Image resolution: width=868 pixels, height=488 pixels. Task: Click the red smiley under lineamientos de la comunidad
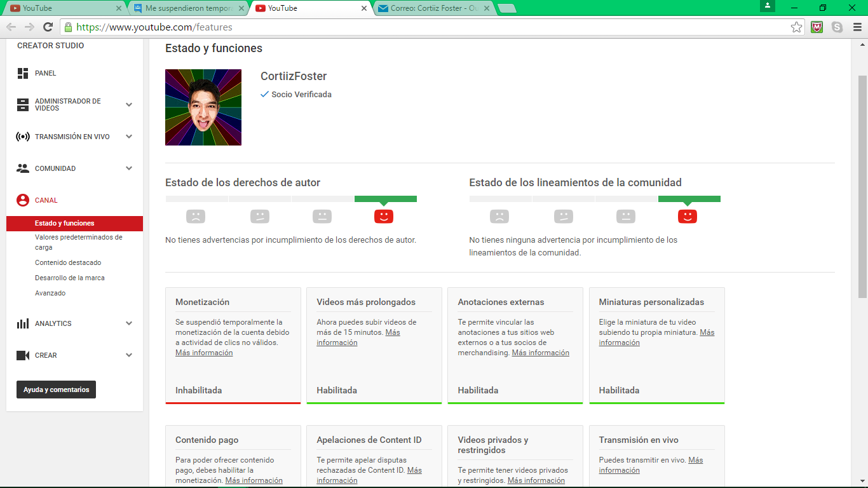pyautogui.click(x=688, y=217)
